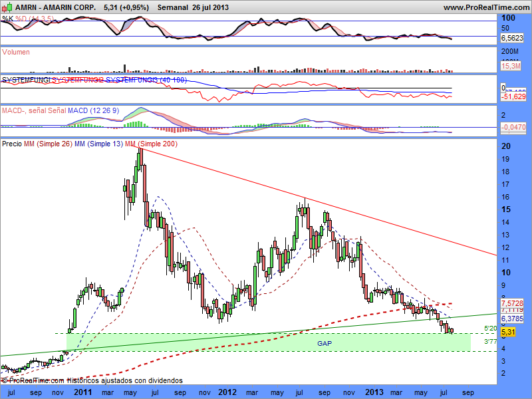The image size is (532, 399).
Task: Click the quote value "5,31 (+0,95%)"
Action: tap(126, 7)
